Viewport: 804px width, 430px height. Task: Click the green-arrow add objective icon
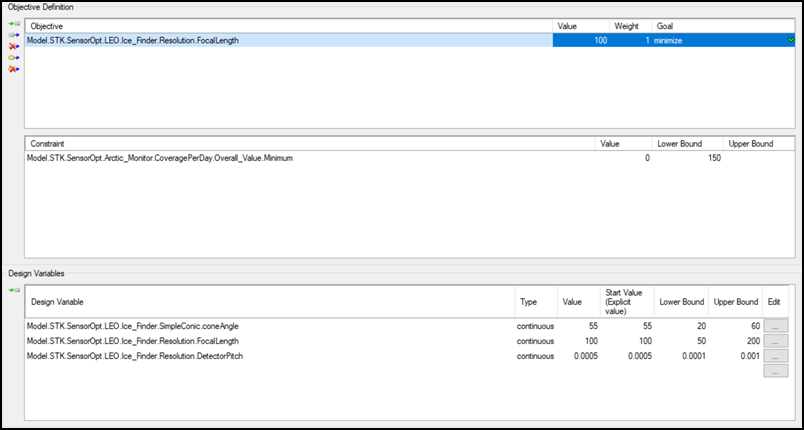(14, 23)
